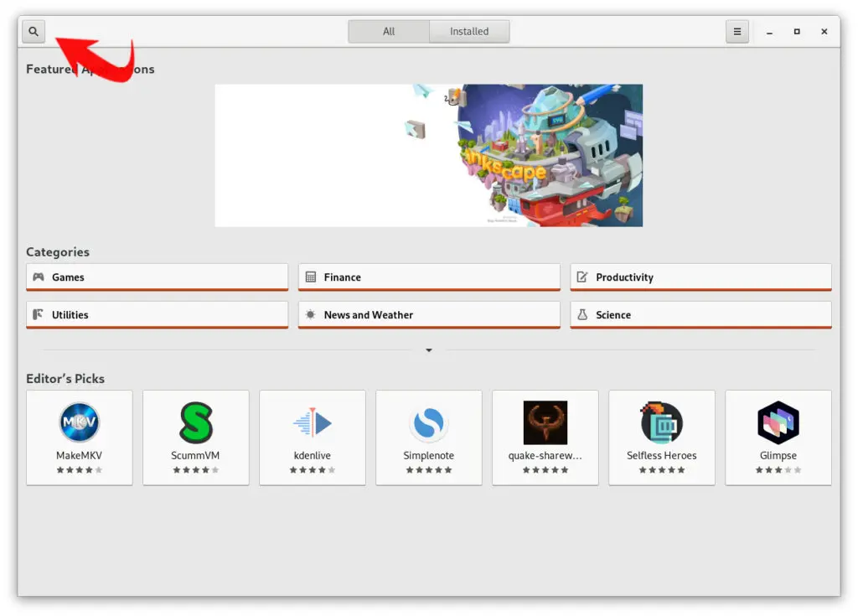Switch to the Installed tab
Image resolution: width=858 pixels, height=616 pixels.
(469, 32)
